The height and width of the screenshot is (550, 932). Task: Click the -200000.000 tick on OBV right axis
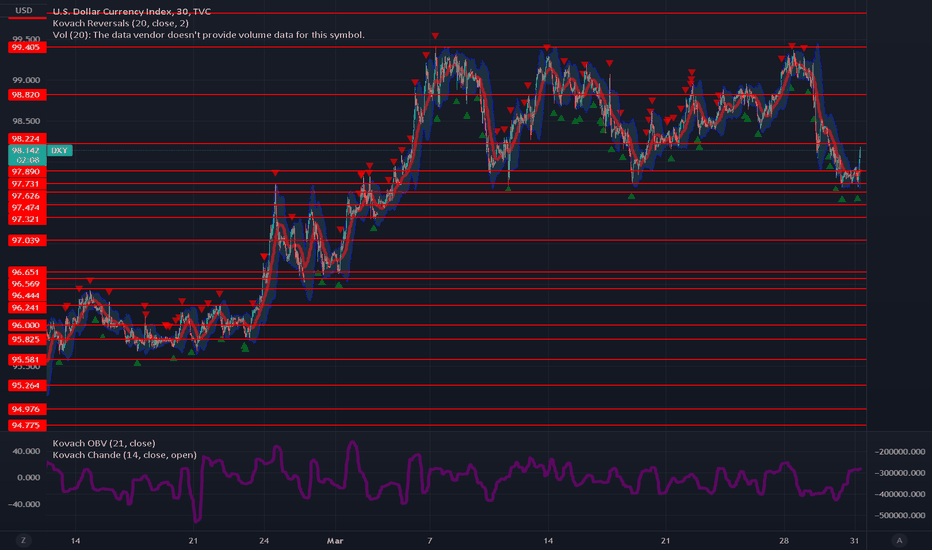pos(900,452)
